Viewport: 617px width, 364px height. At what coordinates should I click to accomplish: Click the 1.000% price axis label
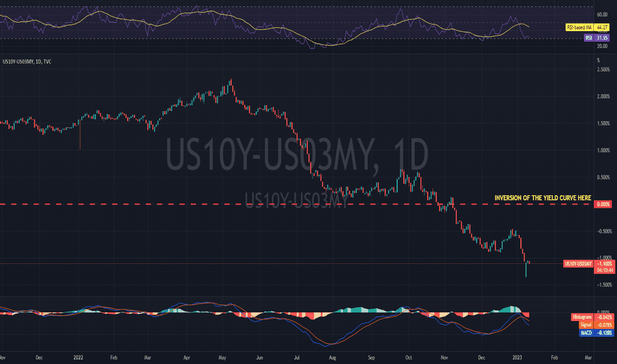[x=603, y=150]
